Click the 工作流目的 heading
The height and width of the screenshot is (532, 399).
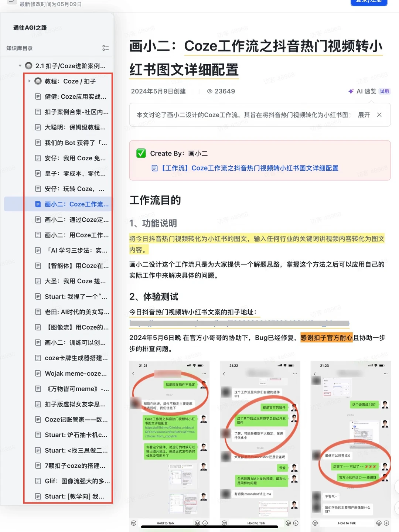pyautogui.click(x=155, y=200)
